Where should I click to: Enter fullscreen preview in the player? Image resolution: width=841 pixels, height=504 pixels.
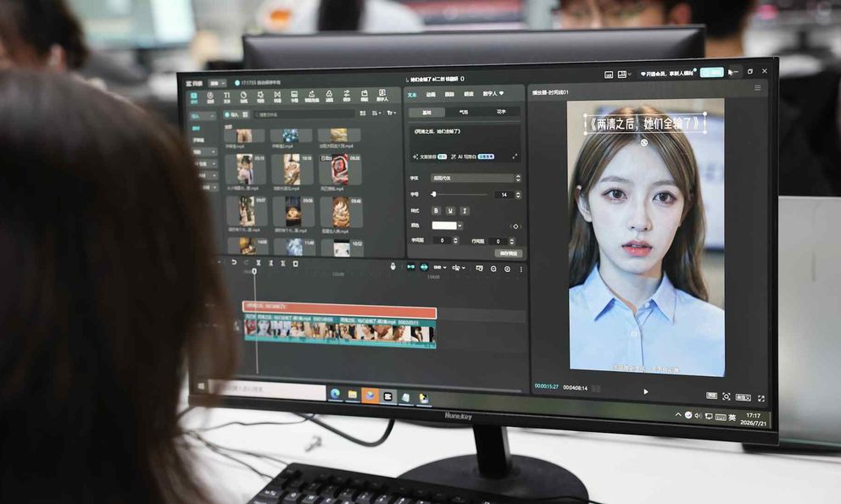[761, 398]
